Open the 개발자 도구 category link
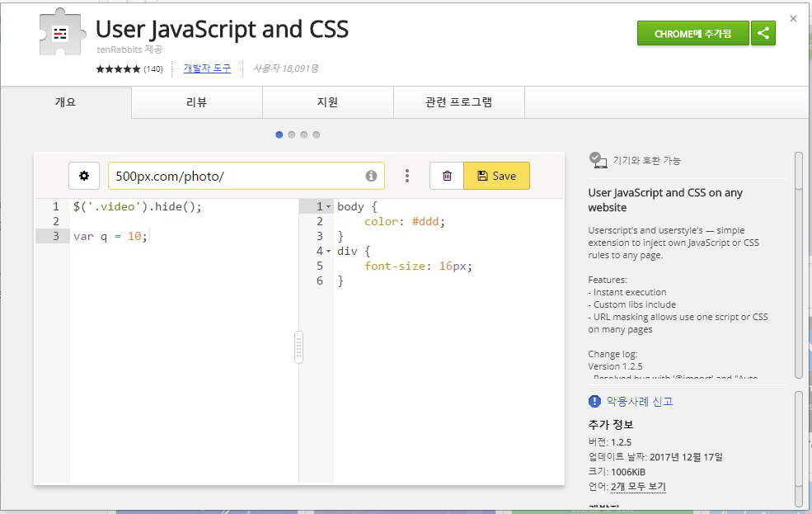This screenshot has height=514, width=812. point(207,68)
